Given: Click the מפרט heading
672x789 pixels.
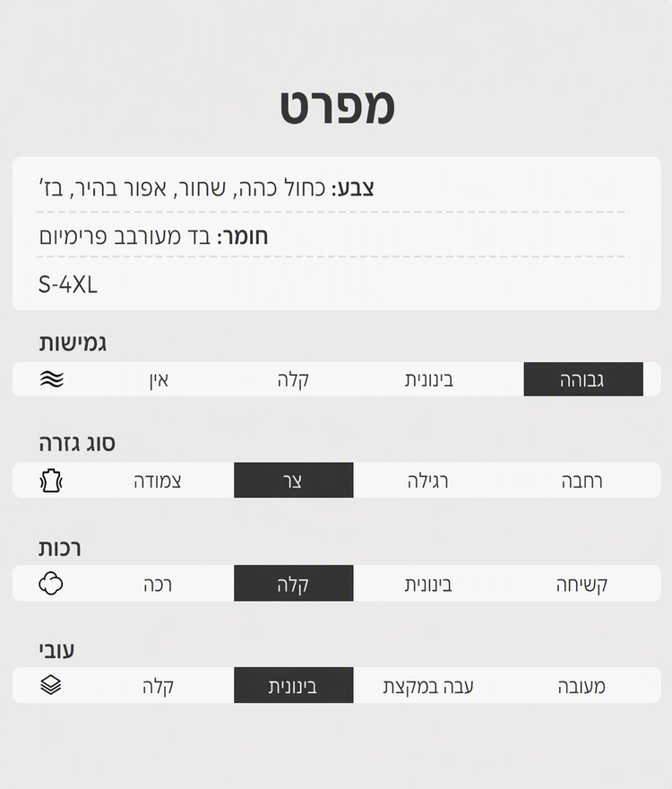Looking at the screenshot, I should pyautogui.click(x=337, y=108).
